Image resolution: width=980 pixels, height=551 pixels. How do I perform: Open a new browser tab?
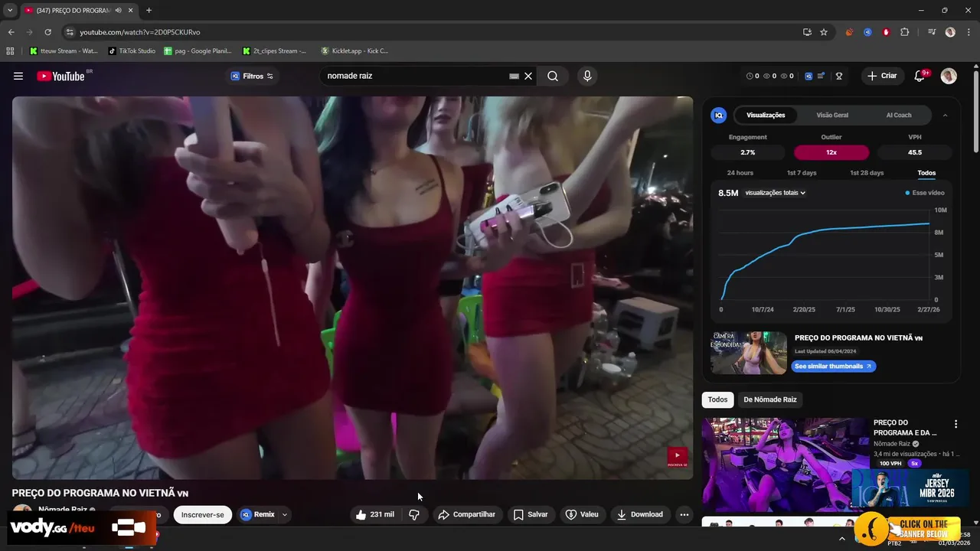pos(149,10)
